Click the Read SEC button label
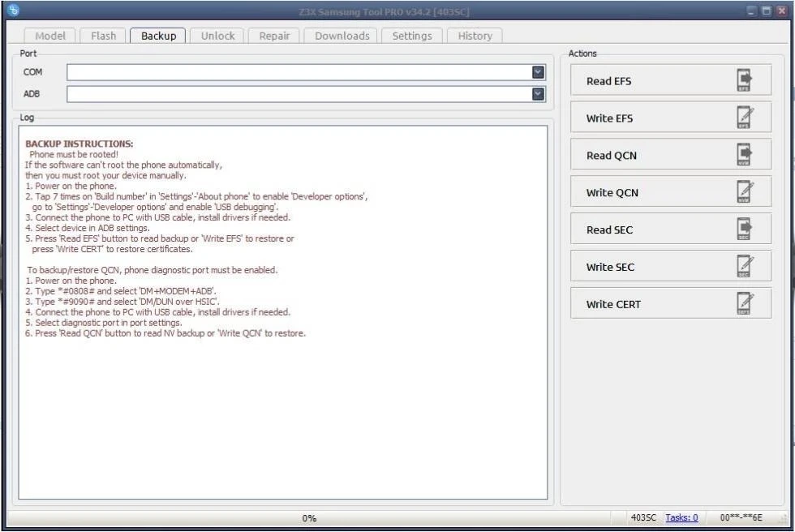 tap(609, 230)
